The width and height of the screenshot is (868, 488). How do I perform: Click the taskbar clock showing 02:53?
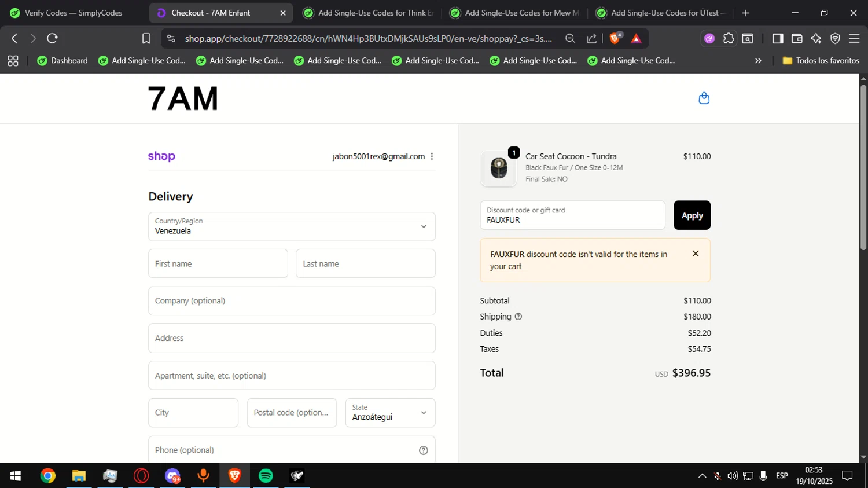coord(814,476)
